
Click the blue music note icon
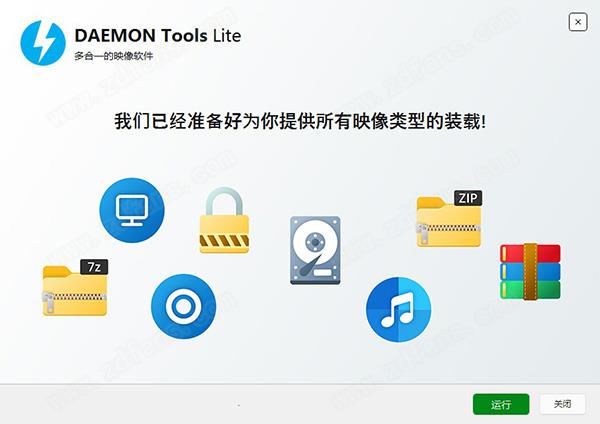point(398,310)
